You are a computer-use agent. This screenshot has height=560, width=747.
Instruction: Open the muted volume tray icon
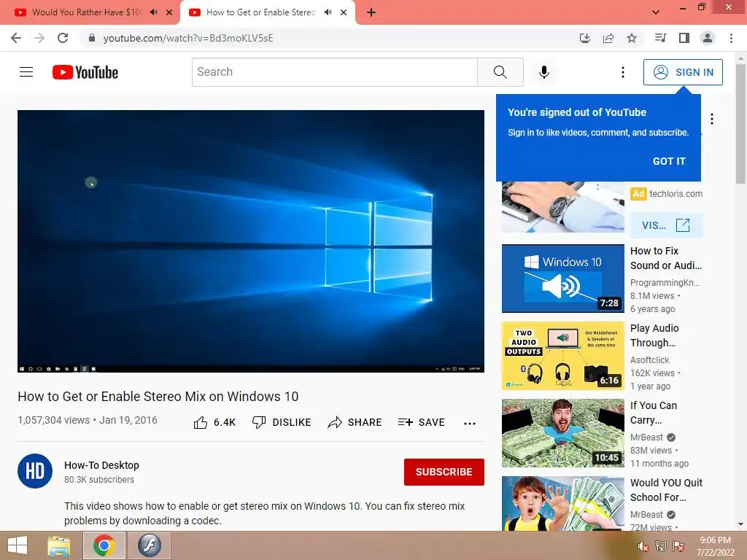(x=643, y=546)
